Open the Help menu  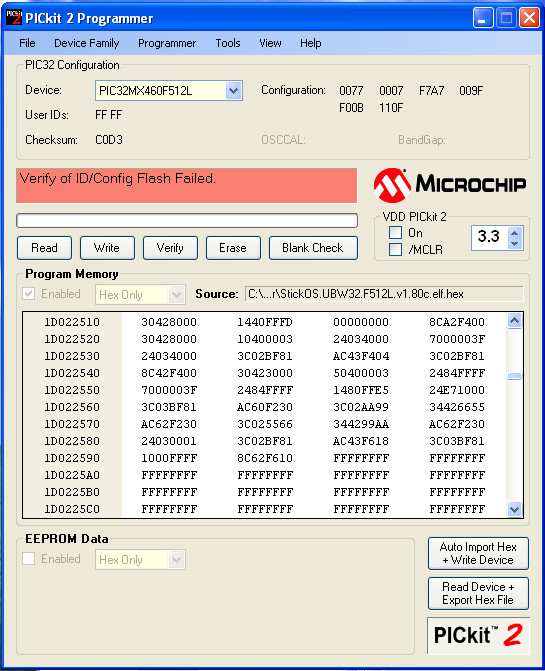click(311, 43)
